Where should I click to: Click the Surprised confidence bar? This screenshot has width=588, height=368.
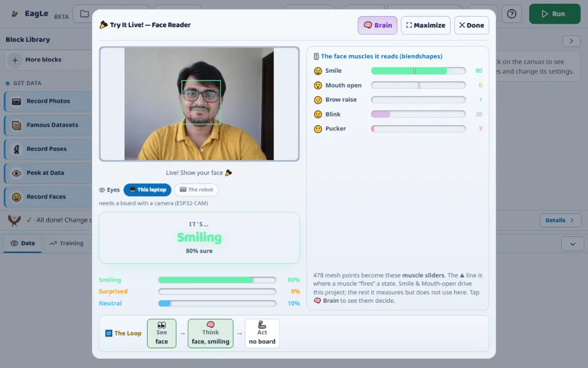coord(217,292)
